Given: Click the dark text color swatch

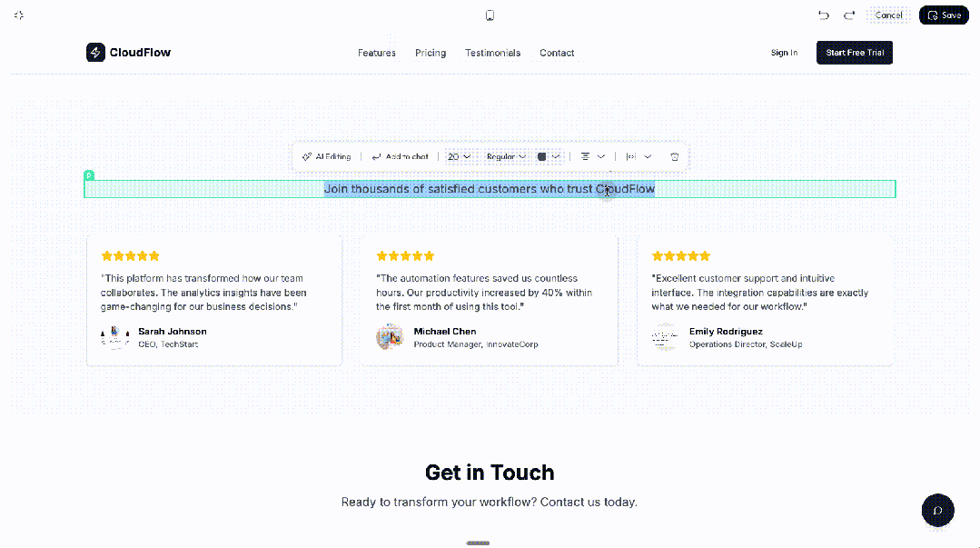Looking at the screenshot, I should pos(542,156).
